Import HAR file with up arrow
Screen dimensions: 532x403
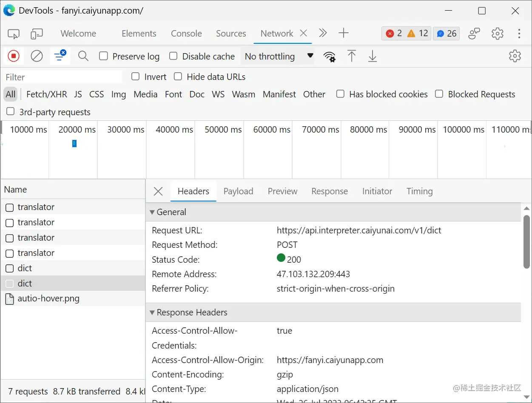[351, 56]
